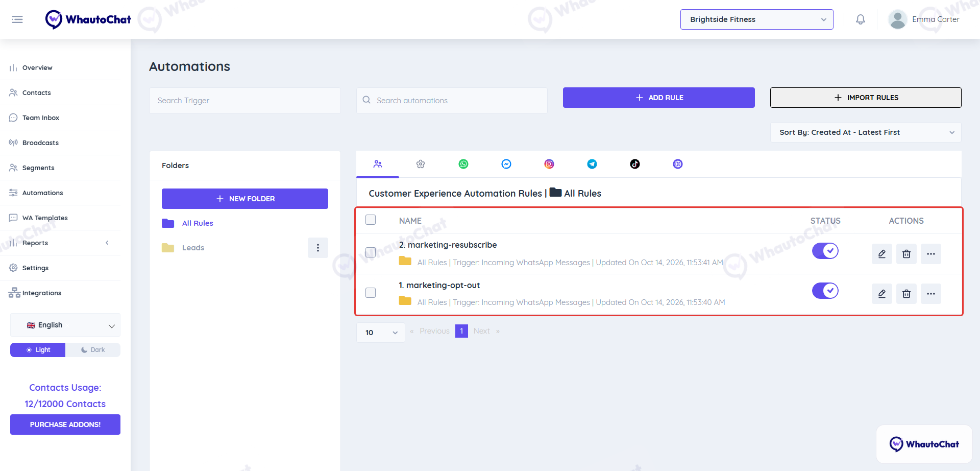Image resolution: width=980 pixels, height=471 pixels.
Task: Open the Leads folder options menu
Action: (318, 248)
